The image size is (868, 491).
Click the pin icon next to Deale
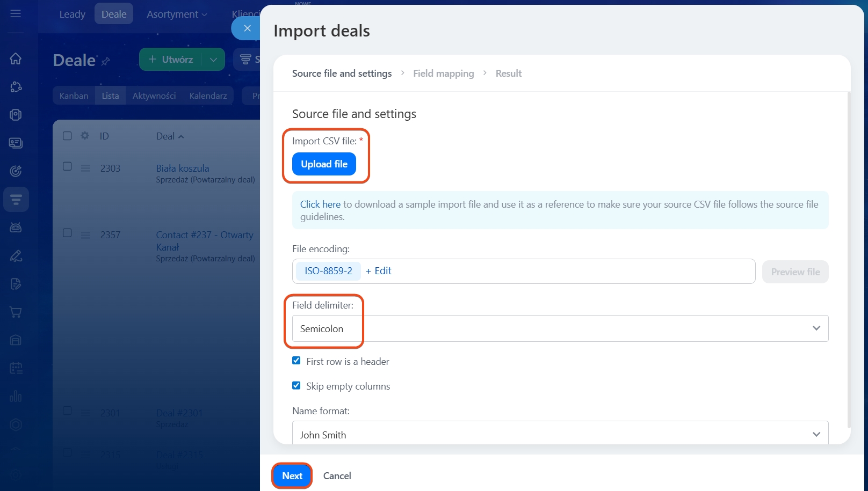106,61
